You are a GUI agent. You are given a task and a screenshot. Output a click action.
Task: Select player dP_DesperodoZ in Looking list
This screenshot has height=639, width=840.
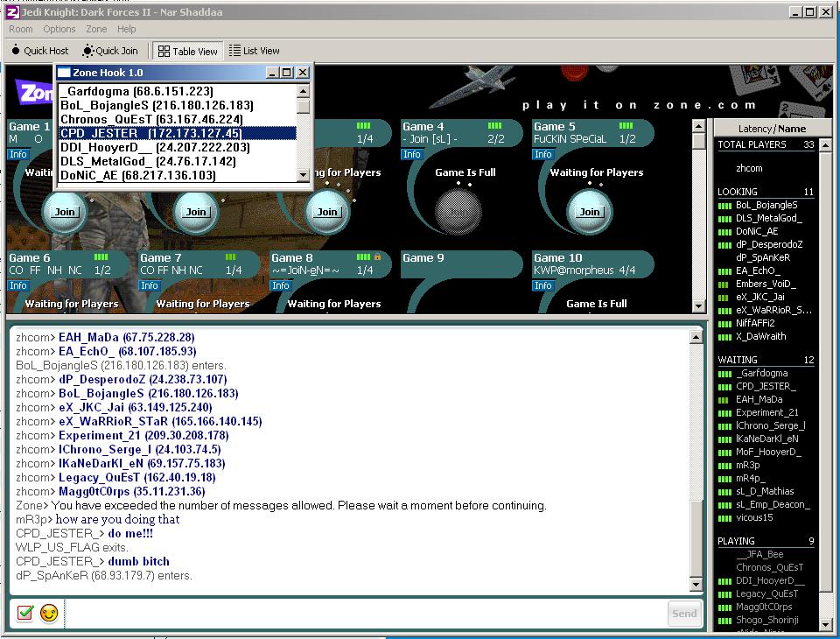pyautogui.click(x=769, y=244)
